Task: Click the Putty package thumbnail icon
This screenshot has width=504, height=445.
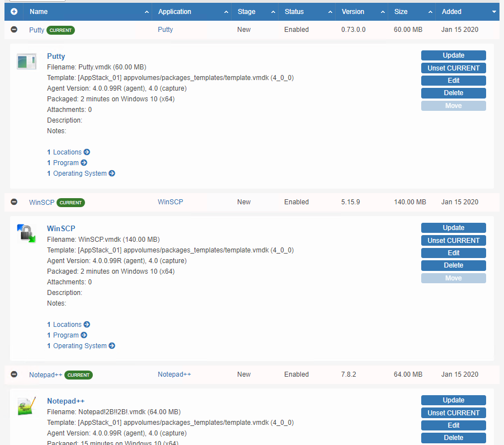Action: [27, 61]
